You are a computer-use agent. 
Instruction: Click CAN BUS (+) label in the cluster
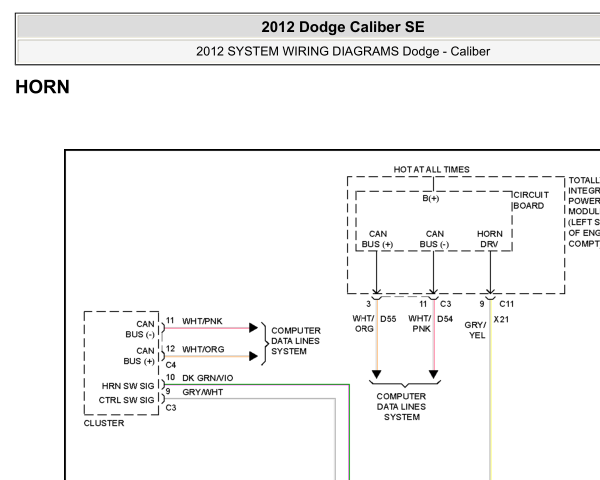pos(139,356)
